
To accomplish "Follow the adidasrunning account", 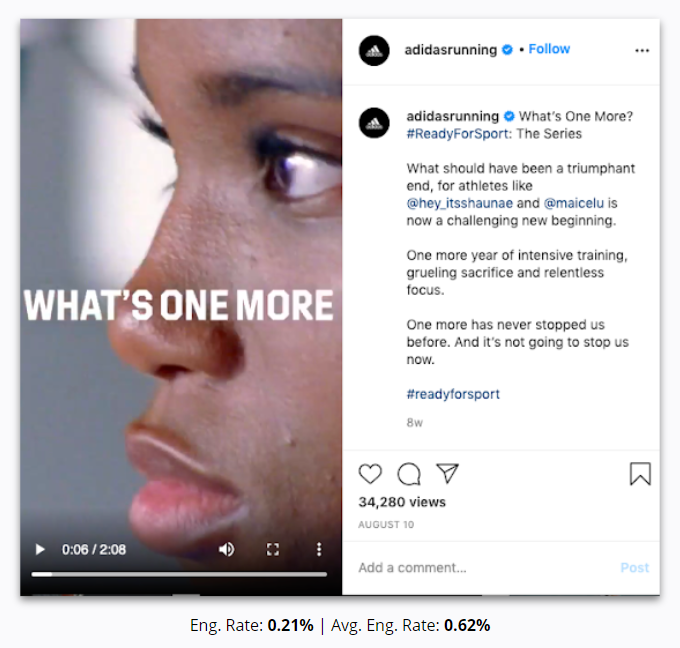I will coord(549,49).
